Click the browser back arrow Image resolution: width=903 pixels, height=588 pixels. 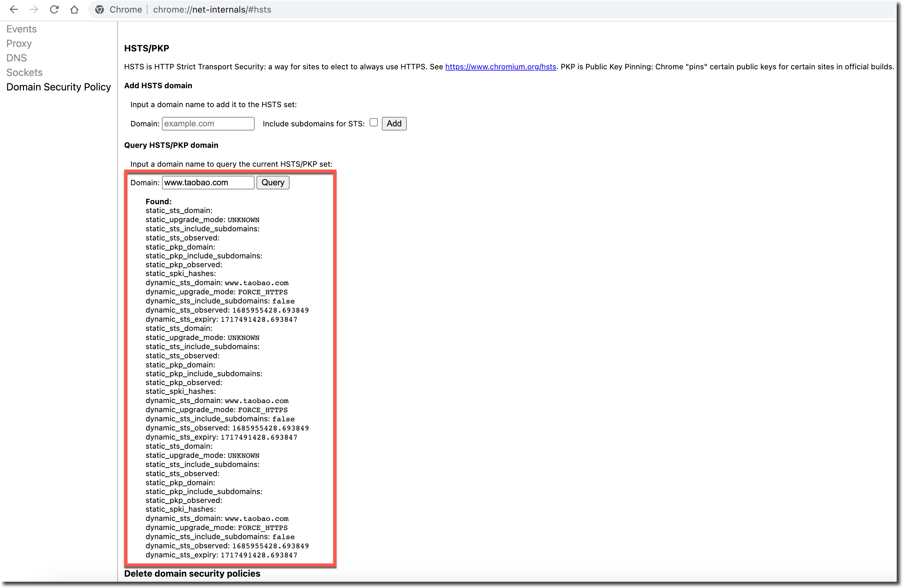[14, 9]
